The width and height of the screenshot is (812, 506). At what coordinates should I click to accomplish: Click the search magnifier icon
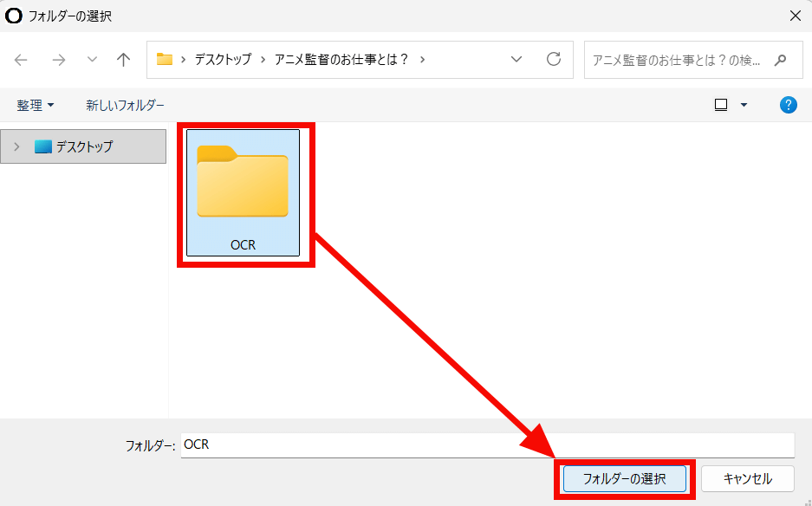[781, 60]
